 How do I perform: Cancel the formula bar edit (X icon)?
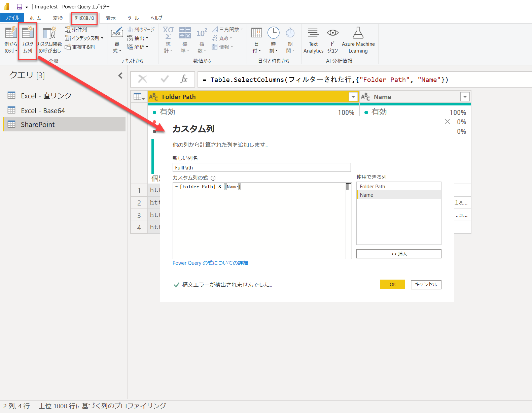143,79
